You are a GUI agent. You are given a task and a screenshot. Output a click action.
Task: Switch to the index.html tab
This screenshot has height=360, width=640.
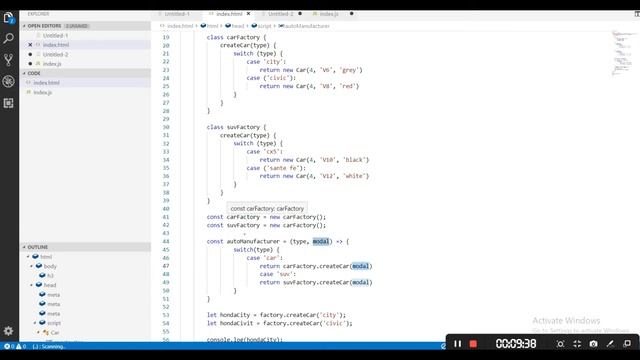(x=229, y=14)
